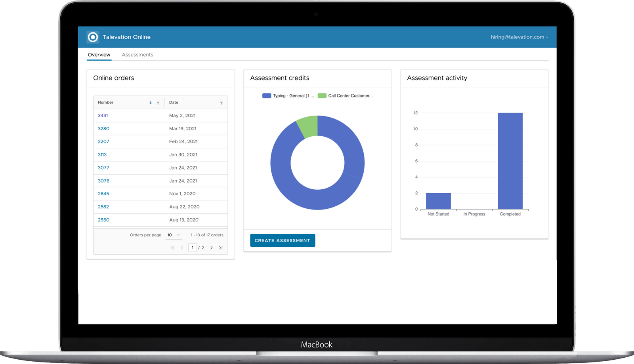The height and width of the screenshot is (364, 634).
Task: Open the Orders per page dropdown
Action: (174, 235)
